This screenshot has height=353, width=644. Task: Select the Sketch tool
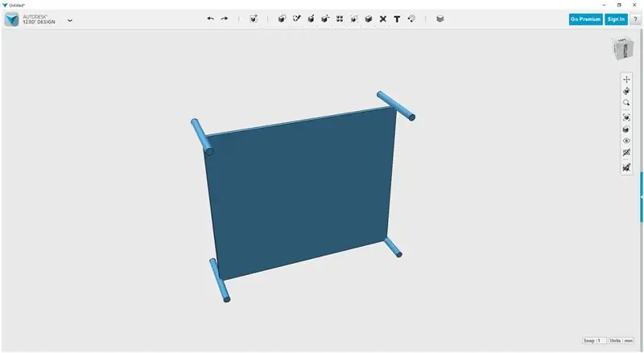296,18
